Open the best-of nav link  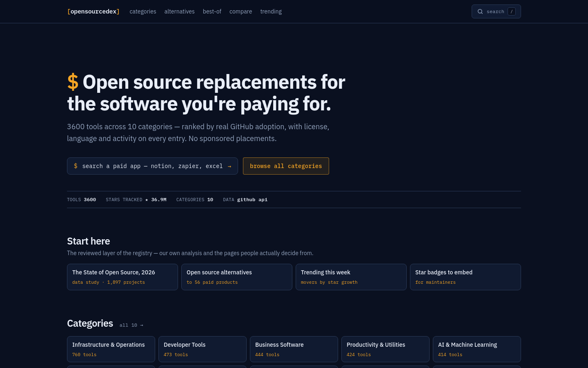point(212,11)
